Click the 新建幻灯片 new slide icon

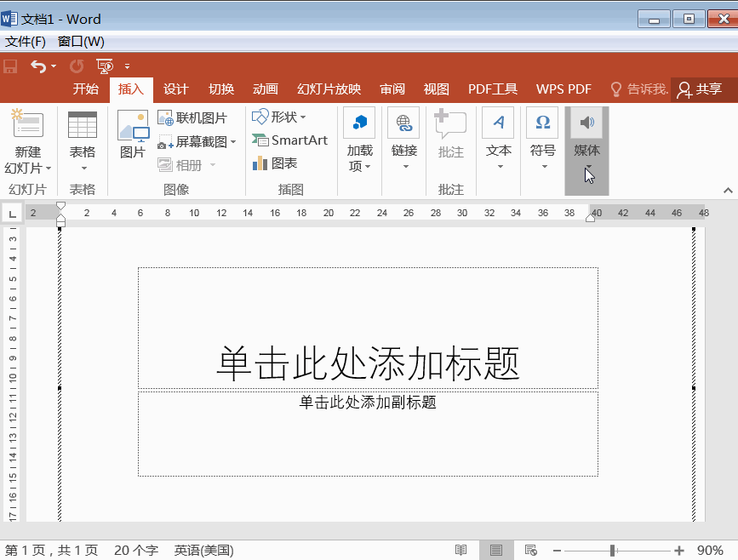click(27, 124)
